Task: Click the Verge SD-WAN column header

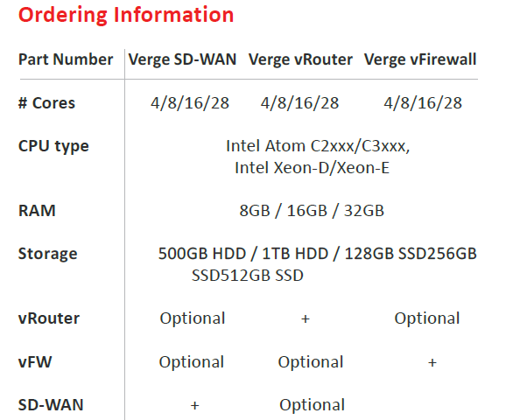Action: click(182, 59)
